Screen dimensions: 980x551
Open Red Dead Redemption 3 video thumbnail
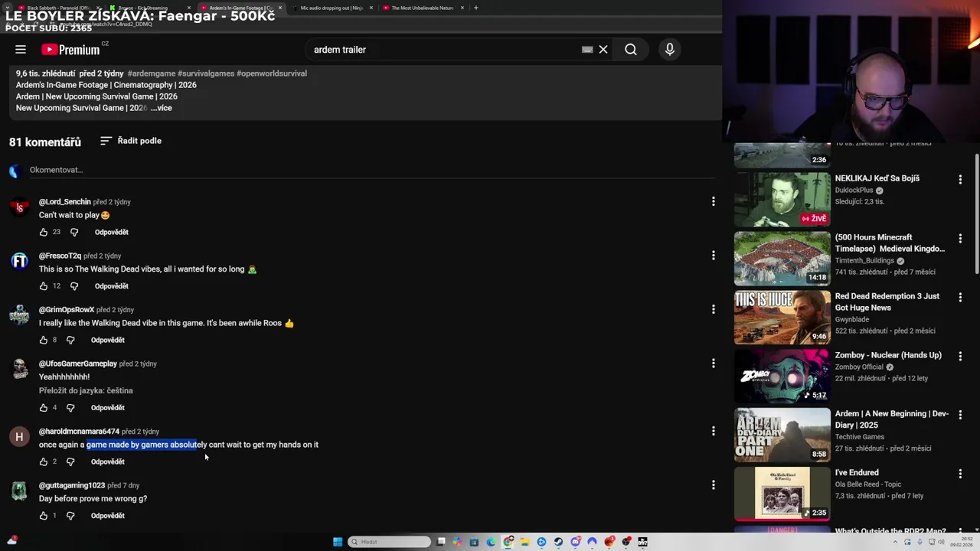click(x=782, y=318)
